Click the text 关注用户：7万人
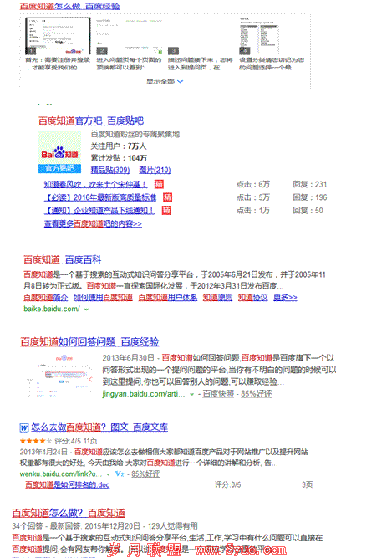The height and width of the screenshot is (558, 392). [x=119, y=146]
